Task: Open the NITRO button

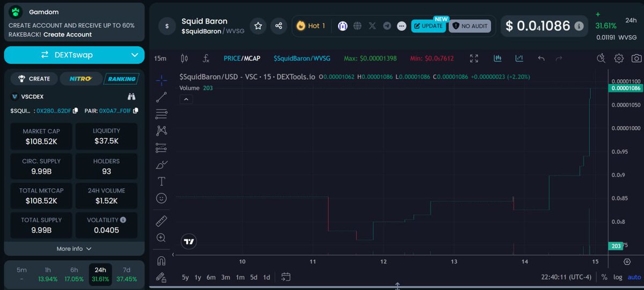Action: coord(80,79)
